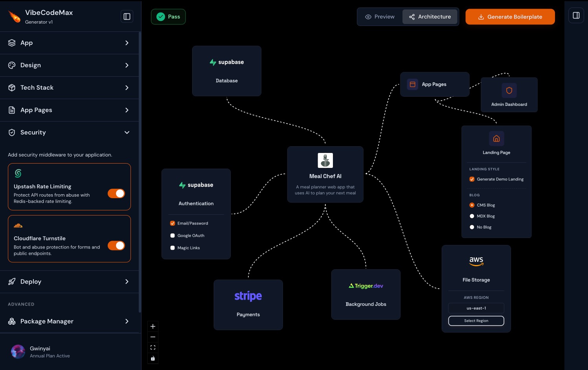588x370 pixels.
Task: Click the Payments node label
Action: click(248, 315)
